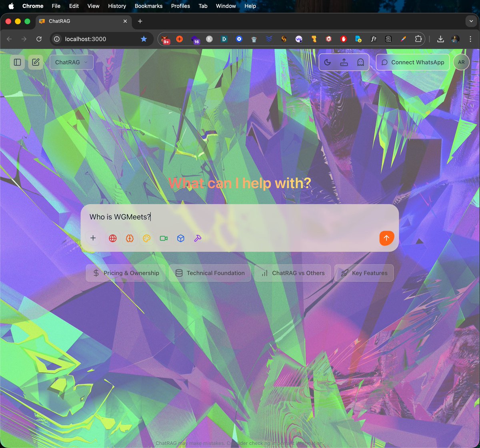Select the globe web search icon
The height and width of the screenshot is (448, 480).
click(112, 238)
